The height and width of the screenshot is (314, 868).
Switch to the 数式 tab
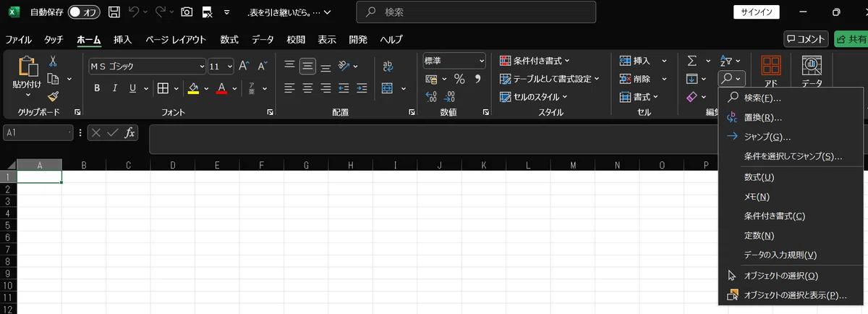pos(229,39)
